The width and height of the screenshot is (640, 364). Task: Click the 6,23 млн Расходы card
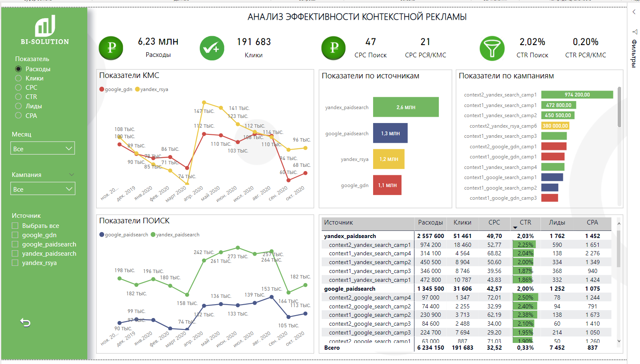pos(158,47)
